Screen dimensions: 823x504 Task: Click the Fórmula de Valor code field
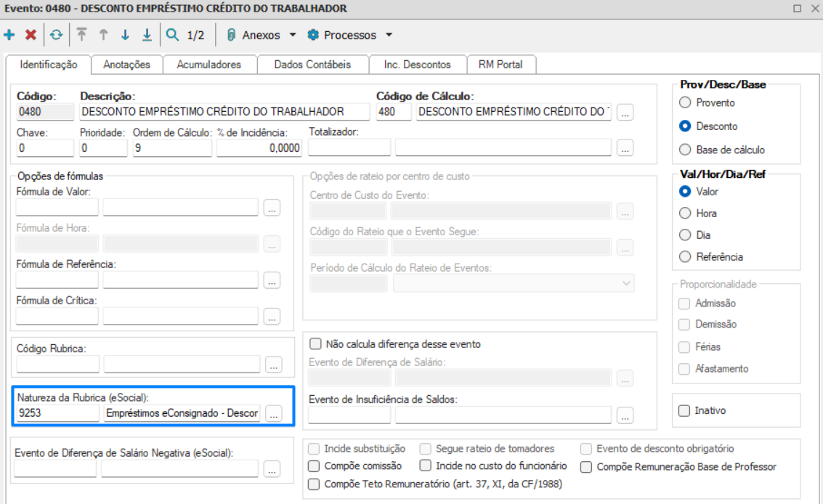[57, 208]
